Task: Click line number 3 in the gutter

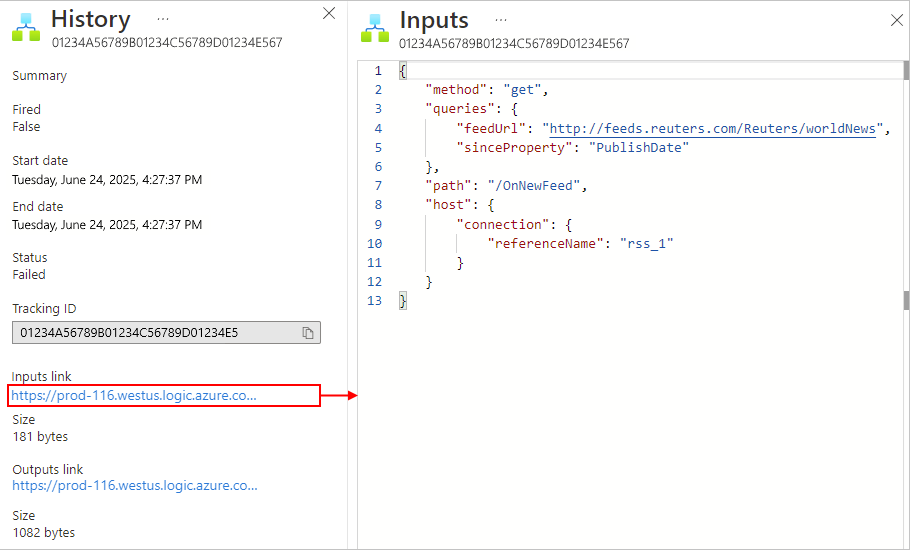Action: (378, 109)
